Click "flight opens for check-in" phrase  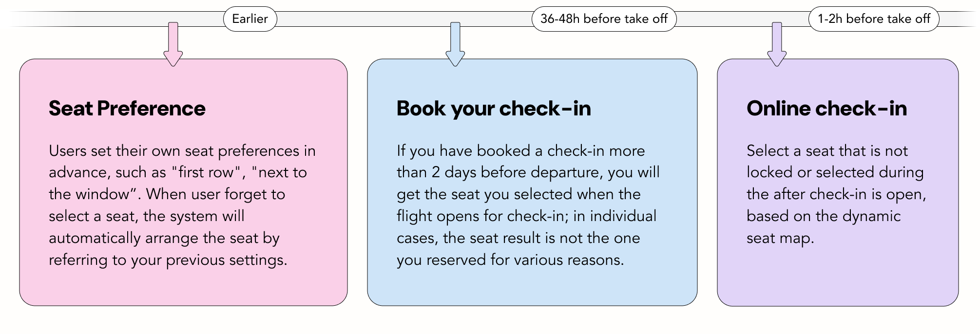coord(480,216)
